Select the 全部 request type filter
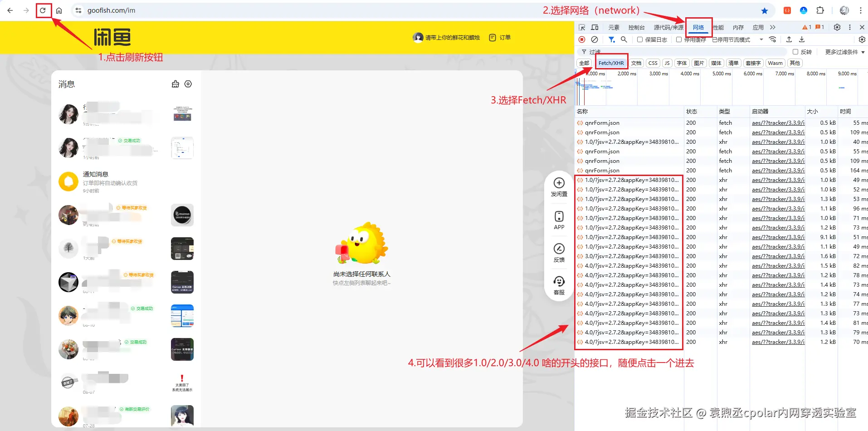 pyautogui.click(x=584, y=63)
